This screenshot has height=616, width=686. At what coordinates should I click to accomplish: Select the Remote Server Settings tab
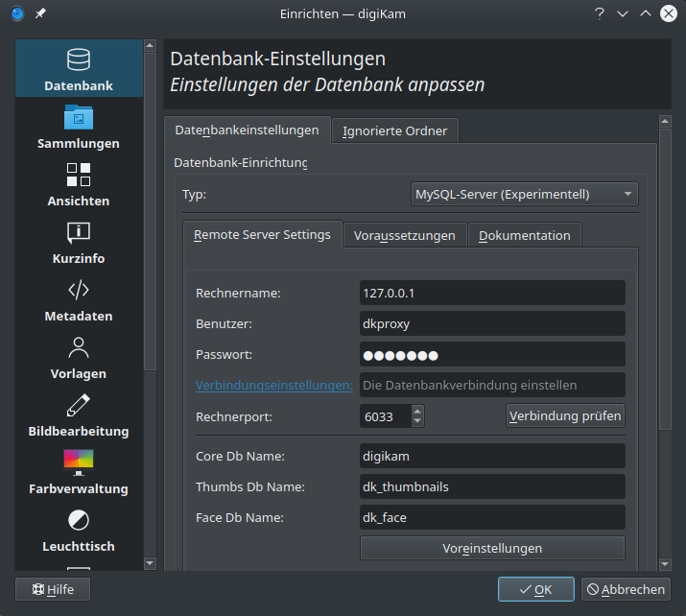tap(262, 234)
